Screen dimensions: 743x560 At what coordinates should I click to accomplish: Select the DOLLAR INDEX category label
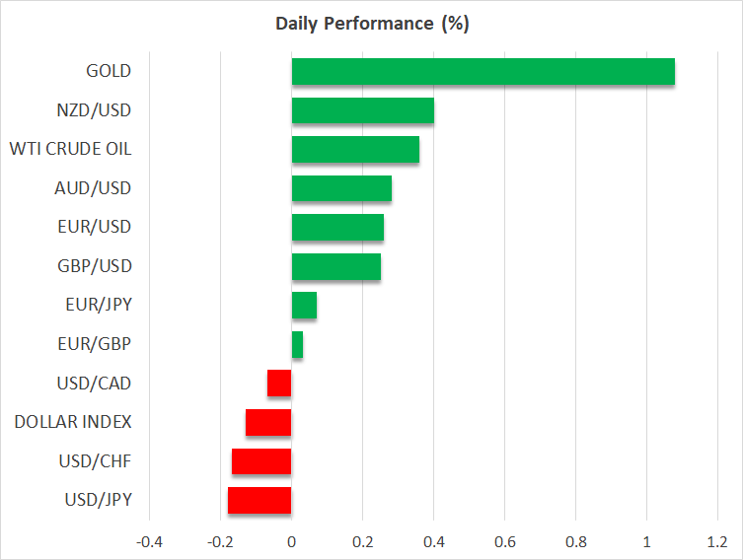[73, 422]
